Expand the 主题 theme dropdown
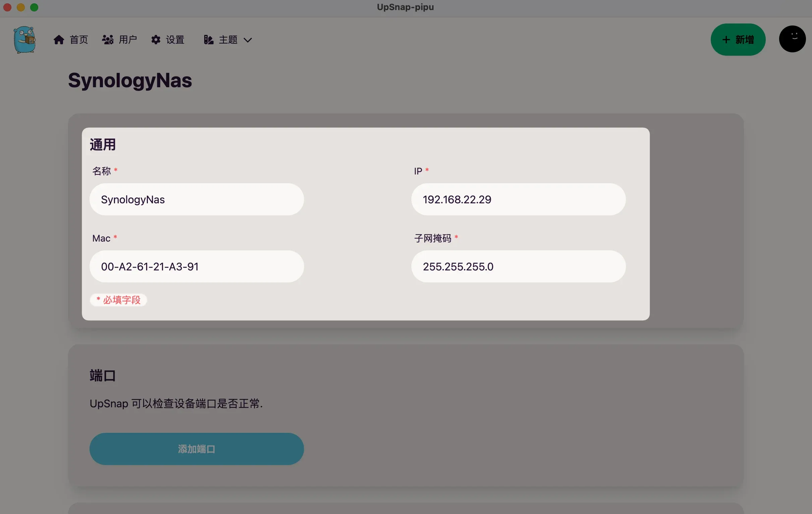This screenshot has height=514, width=812. coord(228,40)
